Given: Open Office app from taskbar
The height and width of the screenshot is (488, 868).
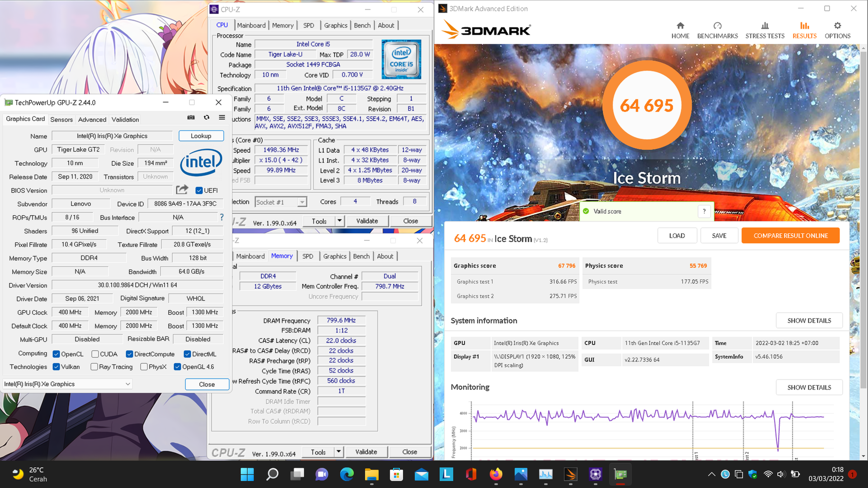Looking at the screenshot, I should [471, 474].
